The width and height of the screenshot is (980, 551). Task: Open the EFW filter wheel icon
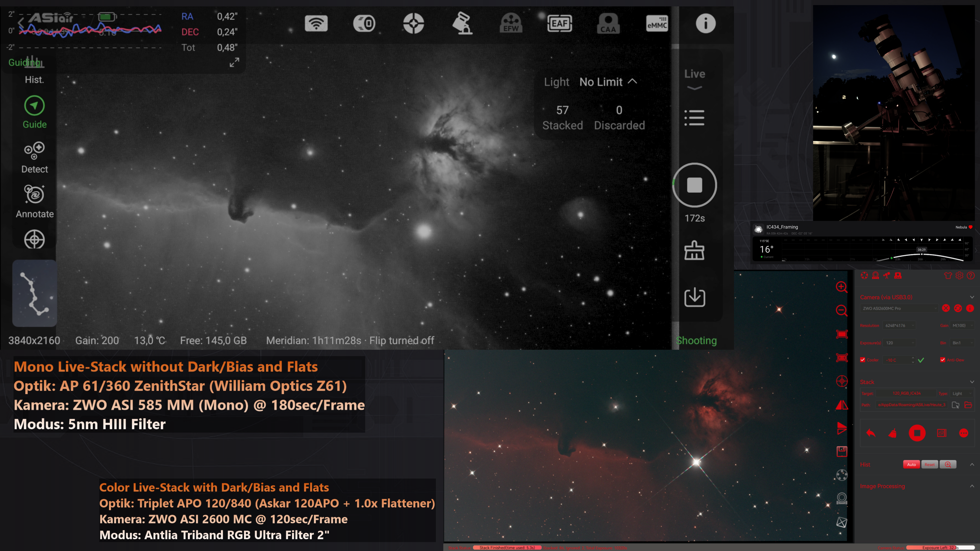511,23
